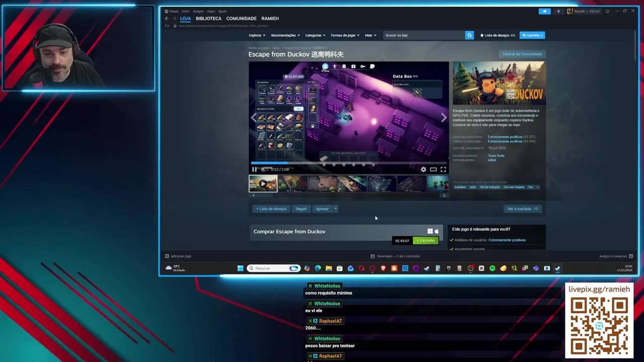Expand the Categorias dropdown
The height and width of the screenshot is (362, 644).
click(x=315, y=35)
